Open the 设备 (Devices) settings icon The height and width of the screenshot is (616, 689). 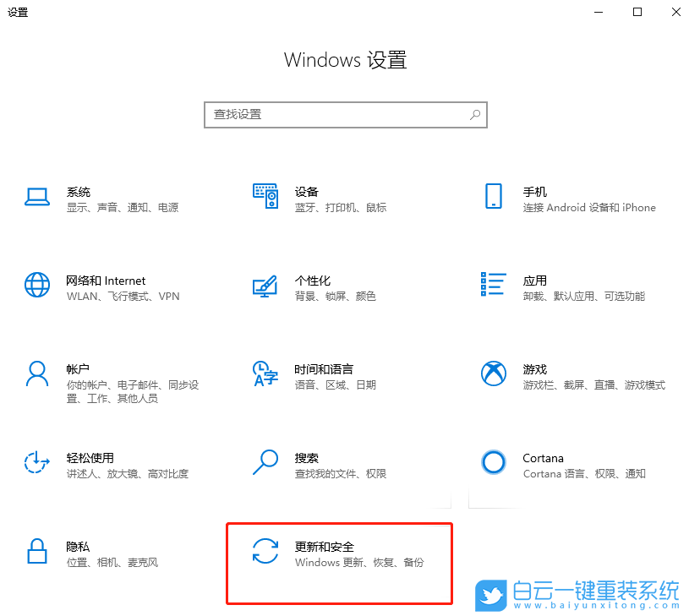click(x=265, y=196)
